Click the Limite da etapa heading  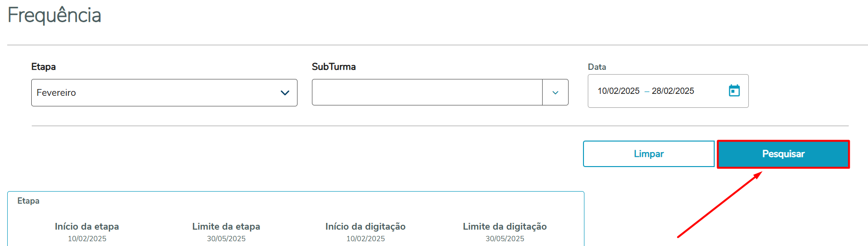pyautogui.click(x=226, y=226)
